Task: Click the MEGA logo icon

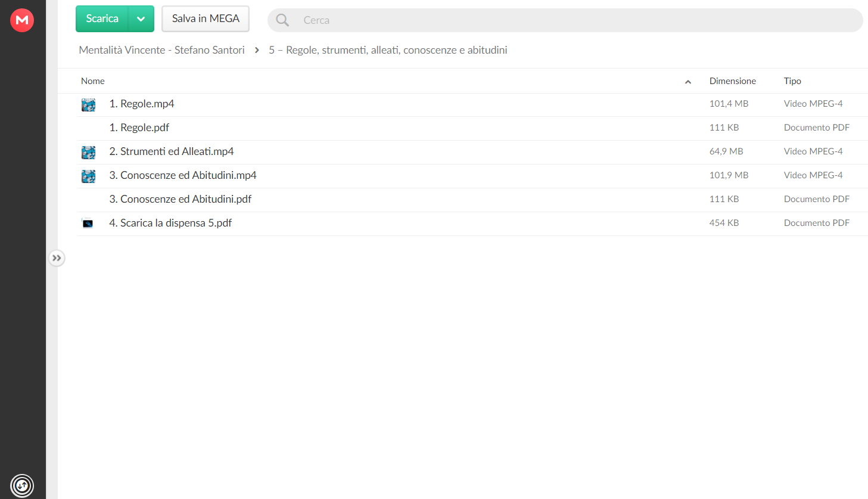Action: pos(22,20)
